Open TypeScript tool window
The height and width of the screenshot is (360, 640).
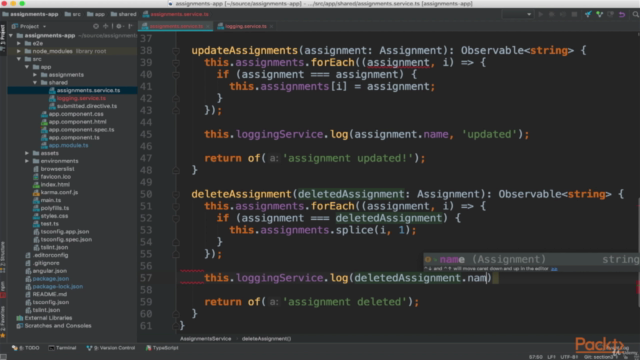pos(162,348)
